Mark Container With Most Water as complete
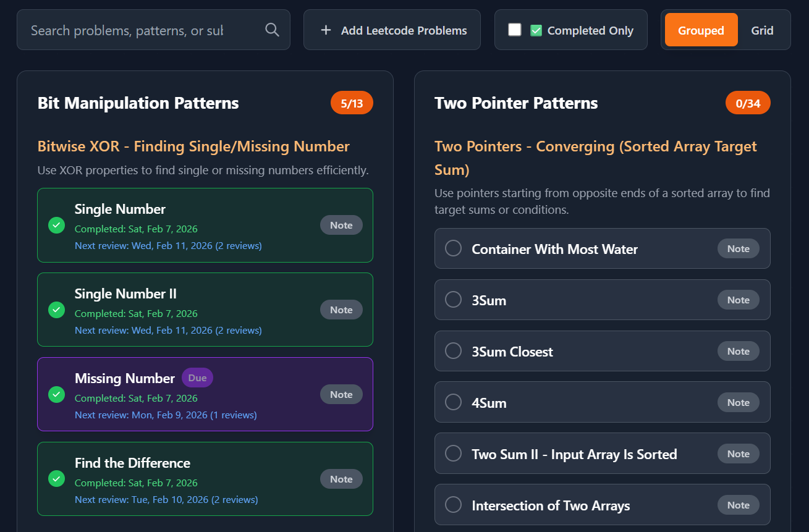 [x=453, y=248]
